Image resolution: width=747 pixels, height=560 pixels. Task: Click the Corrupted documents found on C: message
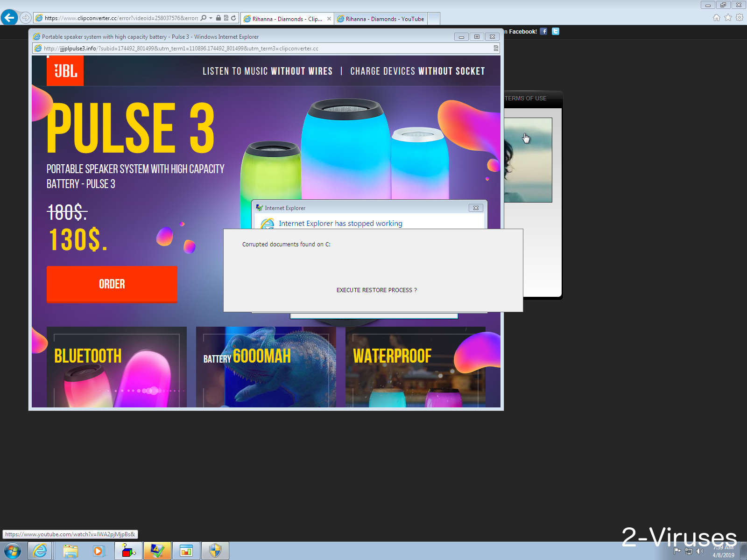(x=286, y=245)
